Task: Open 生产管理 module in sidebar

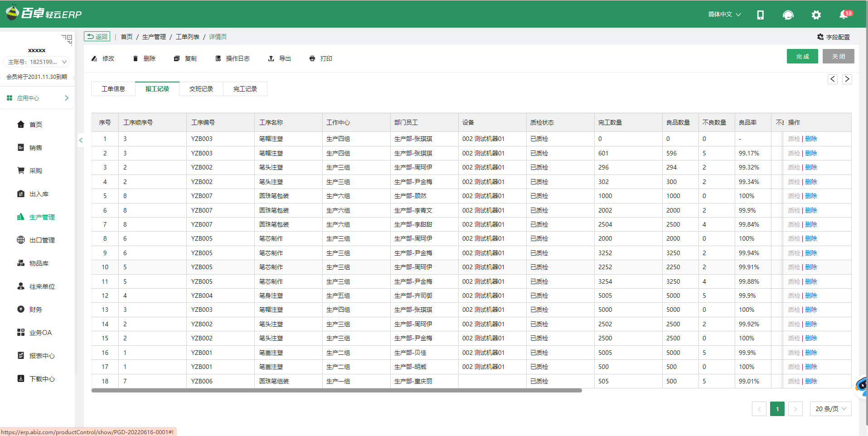Action: click(36, 217)
